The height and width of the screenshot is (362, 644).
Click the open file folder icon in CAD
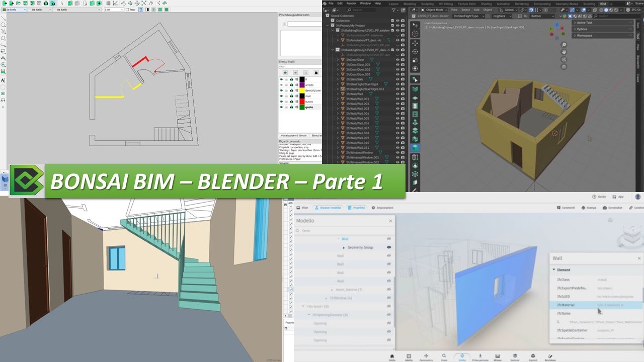(x=18, y=3)
